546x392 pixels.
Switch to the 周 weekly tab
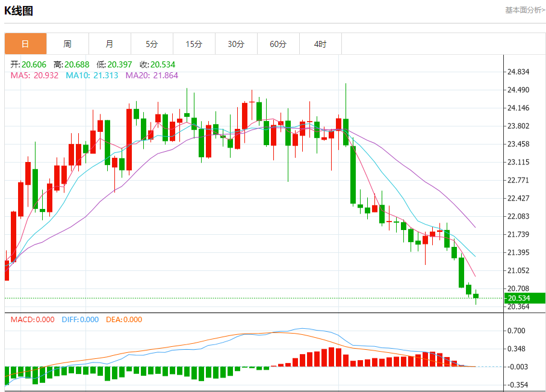click(x=67, y=44)
